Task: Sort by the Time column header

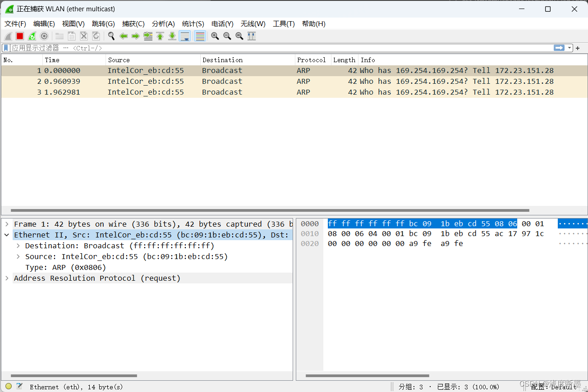Action: [x=74, y=60]
